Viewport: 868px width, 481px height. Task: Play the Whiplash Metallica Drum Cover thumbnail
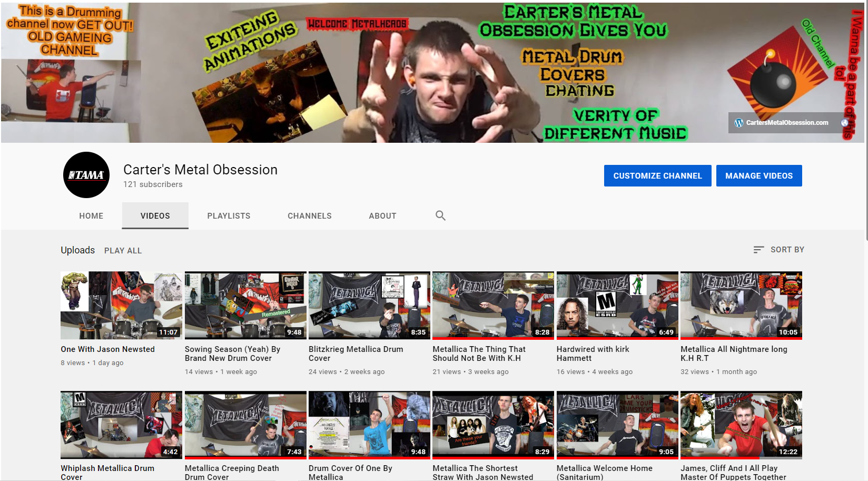[121, 425]
